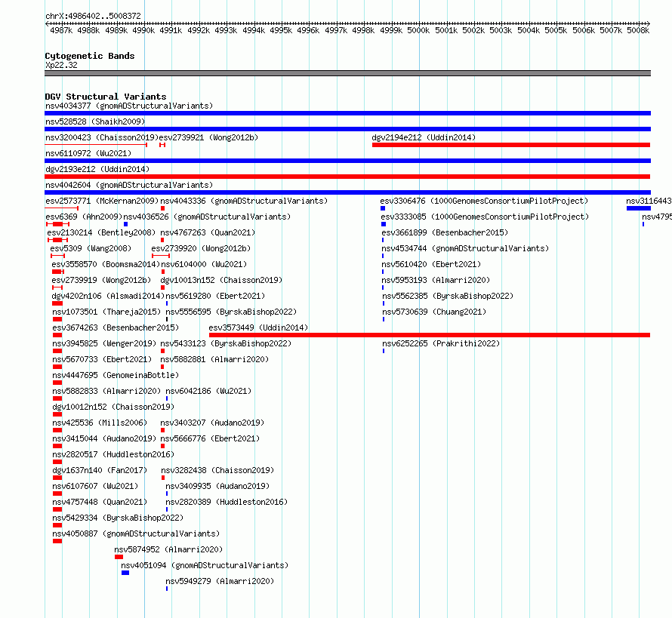The height and width of the screenshot is (618, 672).
Task: Click the nsv4034377 gnomAD structural variant label
Action: 129,106
